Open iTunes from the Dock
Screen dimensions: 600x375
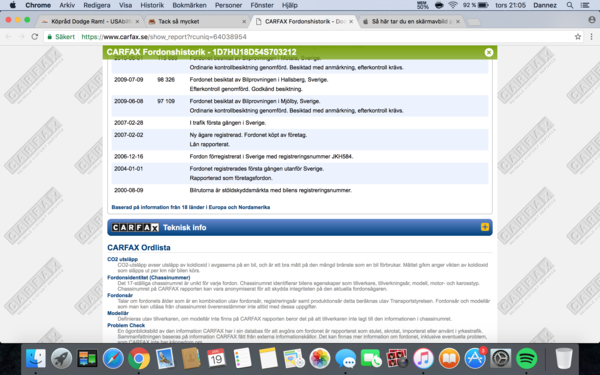423,359
